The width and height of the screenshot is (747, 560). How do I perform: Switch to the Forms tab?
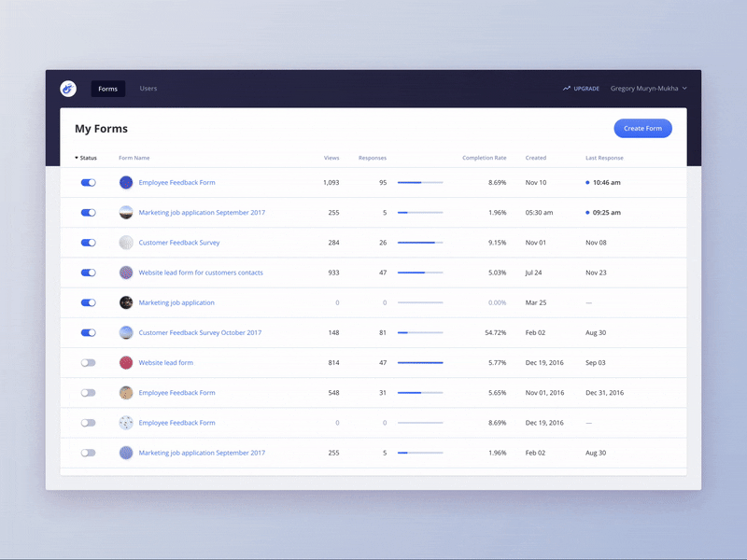click(x=108, y=89)
